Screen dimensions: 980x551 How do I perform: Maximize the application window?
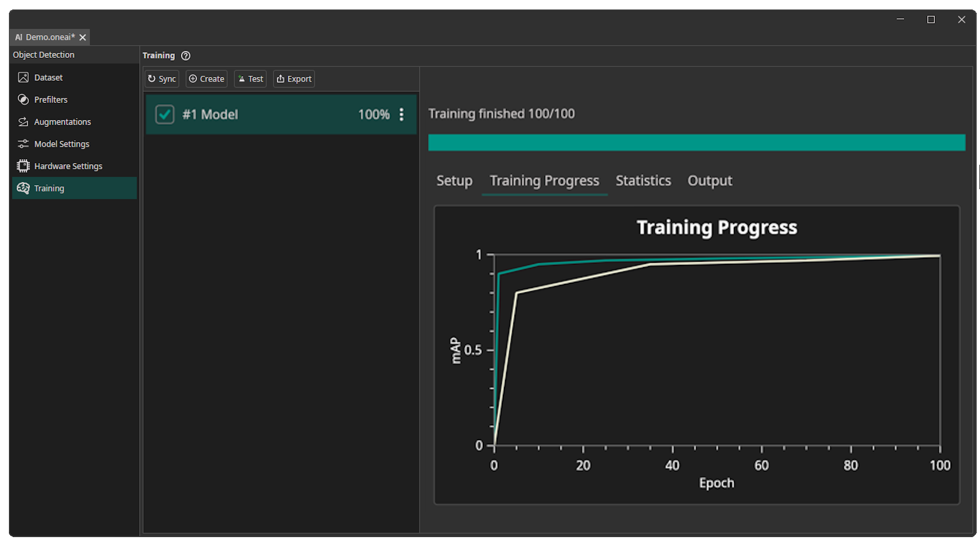[x=931, y=19]
